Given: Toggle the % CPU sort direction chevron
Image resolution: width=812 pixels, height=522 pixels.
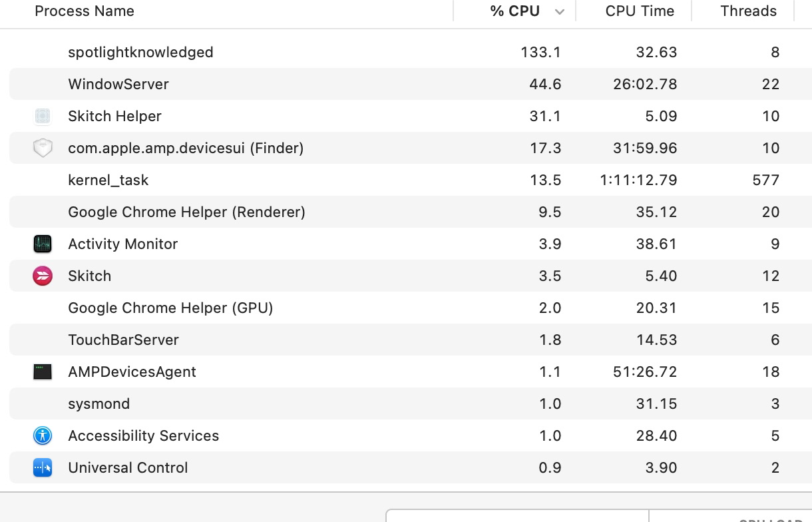Looking at the screenshot, I should pos(560,12).
